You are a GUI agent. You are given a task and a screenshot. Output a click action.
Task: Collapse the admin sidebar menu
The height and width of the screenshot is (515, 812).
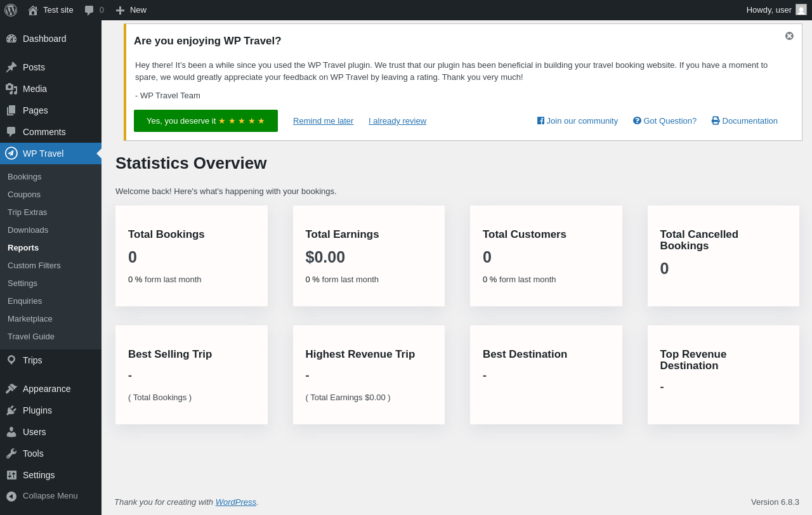point(42,496)
